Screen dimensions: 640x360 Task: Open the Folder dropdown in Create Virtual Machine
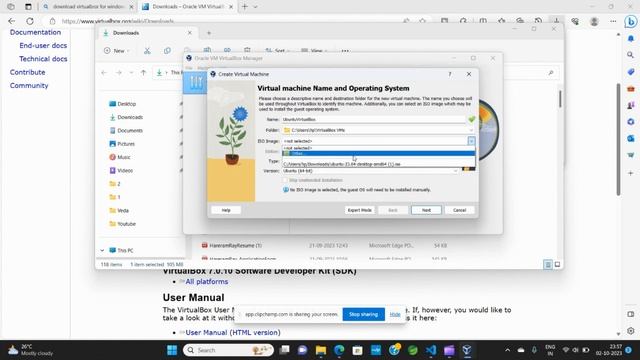[x=471, y=130]
